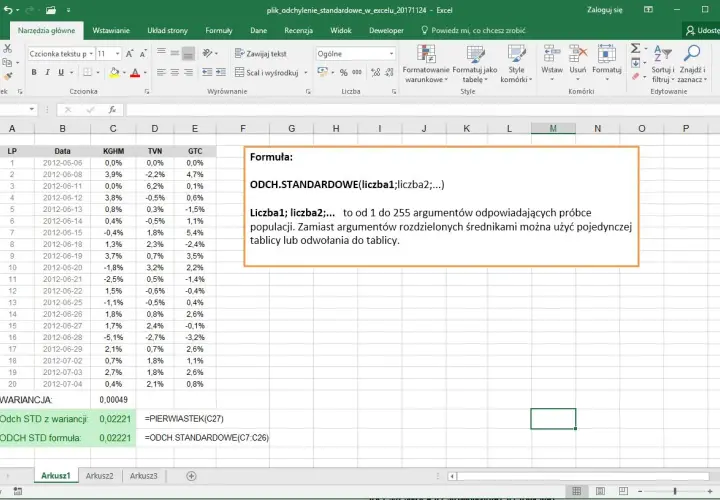This screenshot has width=720, height=500.
Task: Open Znajdź i zaznacz menu
Action: click(692, 64)
